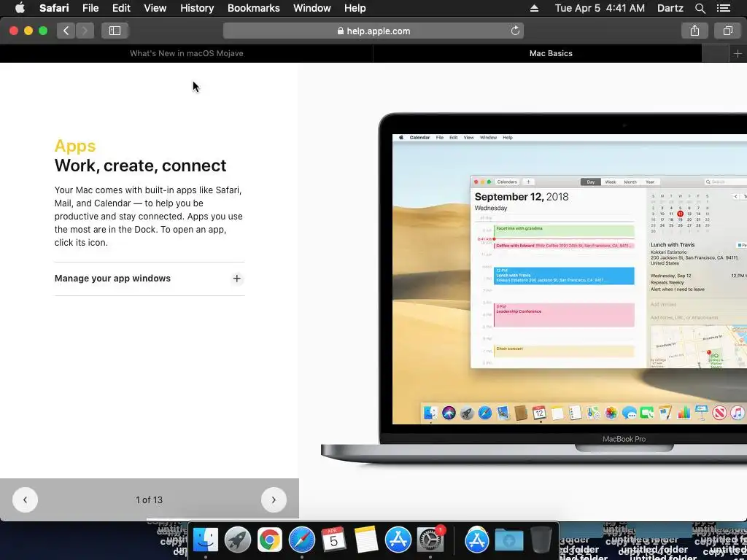Launch Launchpad from the Dock
747x560 pixels.
pyautogui.click(x=237, y=540)
